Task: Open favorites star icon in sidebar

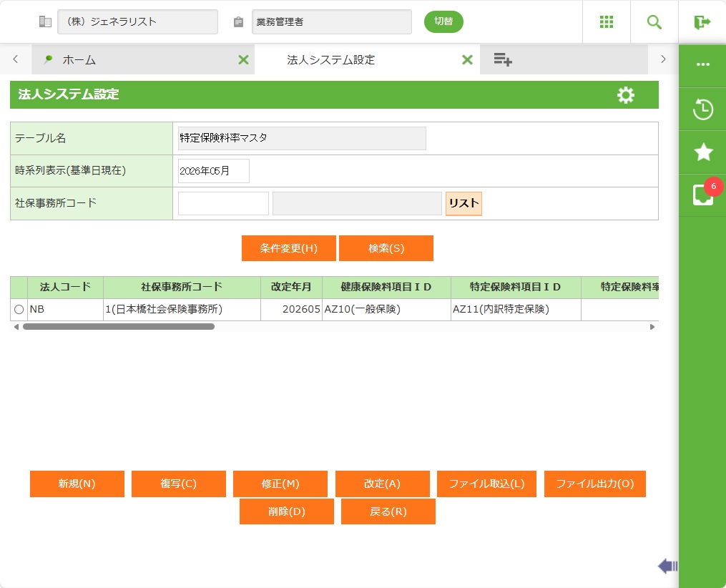Action: tap(702, 152)
